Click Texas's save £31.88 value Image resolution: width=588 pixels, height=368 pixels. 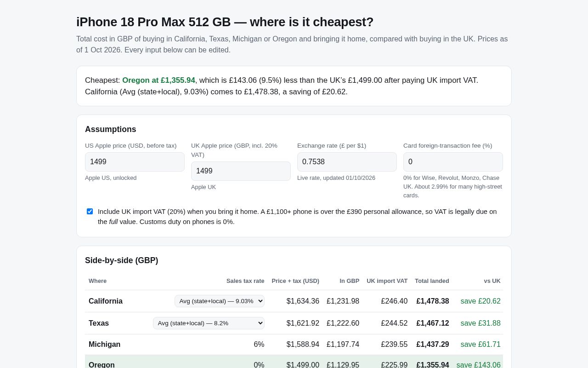tap(481, 323)
